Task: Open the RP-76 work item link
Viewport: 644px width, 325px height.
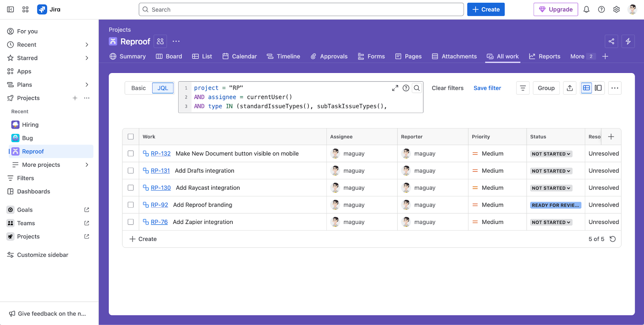Action: pos(159,222)
